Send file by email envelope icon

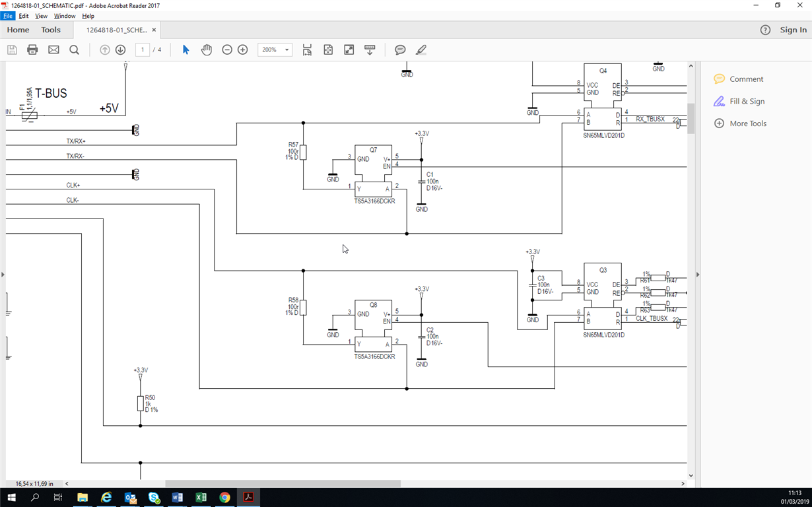pyautogui.click(x=53, y=50)
